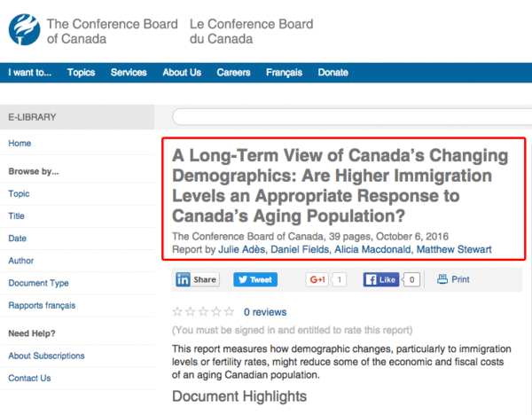Tweet this report on Twitter
The width and height of the screenshot is (532, 415).
[x=255, y=279]
